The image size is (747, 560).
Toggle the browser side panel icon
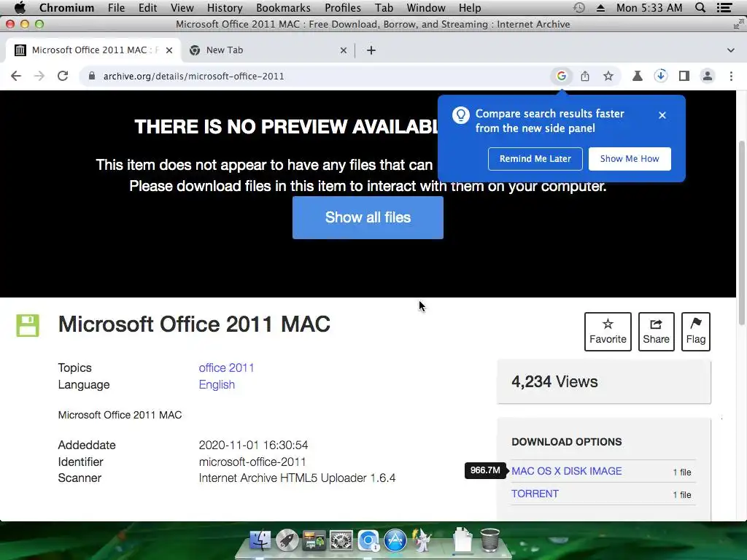(684, 76)
